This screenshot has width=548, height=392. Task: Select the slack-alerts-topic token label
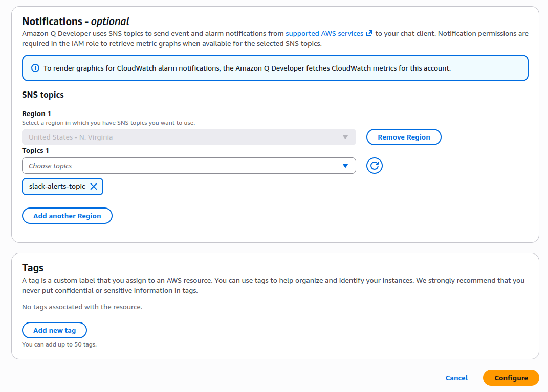tap(57, 187)
